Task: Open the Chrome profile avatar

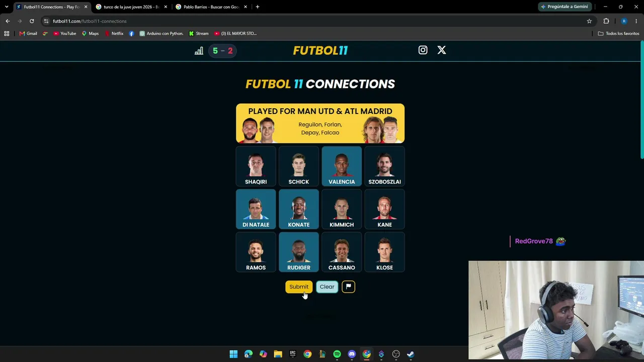Action: click(x=624, y=21)
